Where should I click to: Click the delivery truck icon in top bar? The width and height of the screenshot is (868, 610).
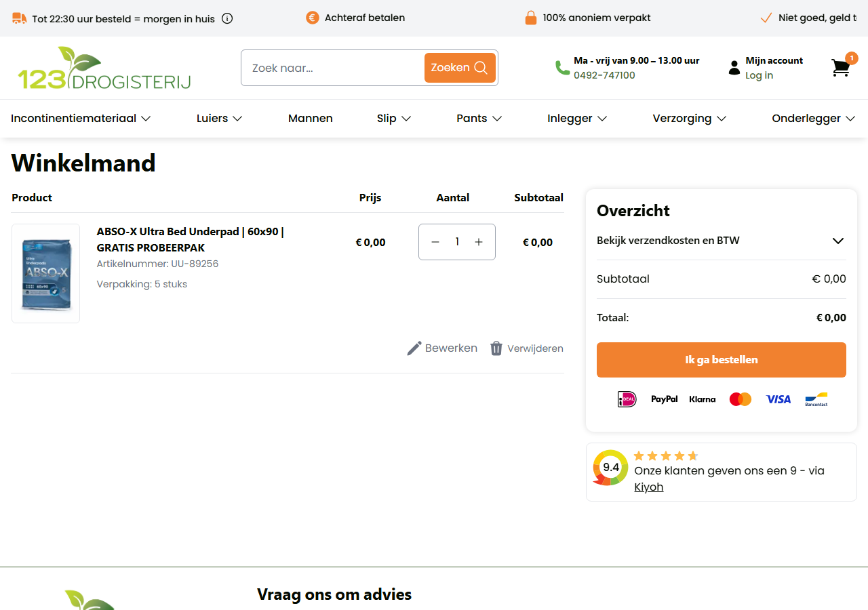click(x=20, y=18)
